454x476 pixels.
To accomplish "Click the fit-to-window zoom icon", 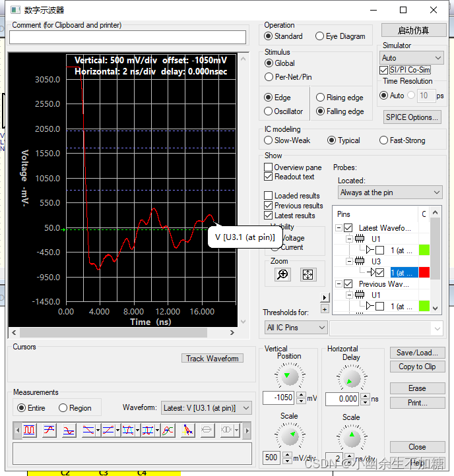I will [308, 274].
